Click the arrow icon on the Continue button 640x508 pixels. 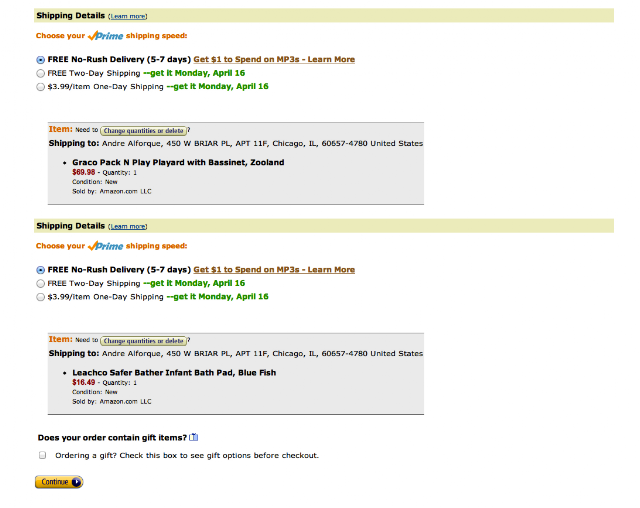point(76,482)
